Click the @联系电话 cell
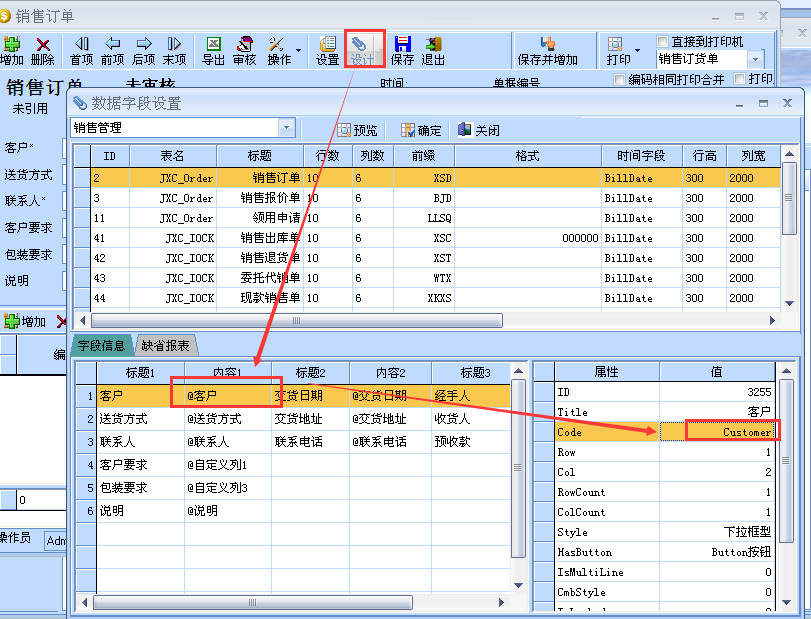 (x=391, y=442)
